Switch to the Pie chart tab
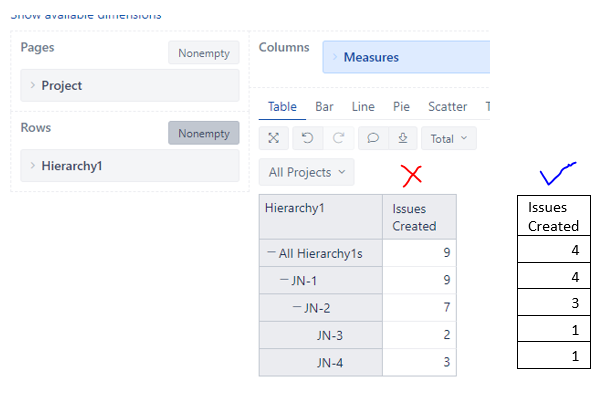601x398 pixels. click(401, 107)
